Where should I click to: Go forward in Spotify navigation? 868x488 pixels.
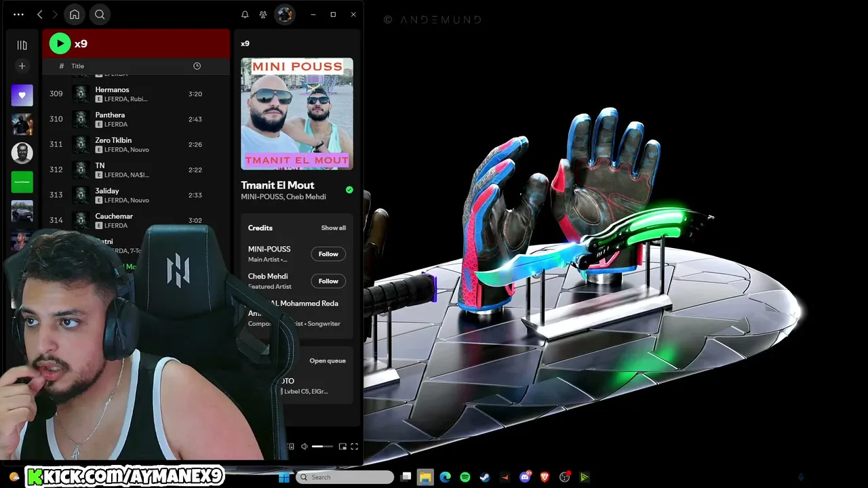click(55, 14)
